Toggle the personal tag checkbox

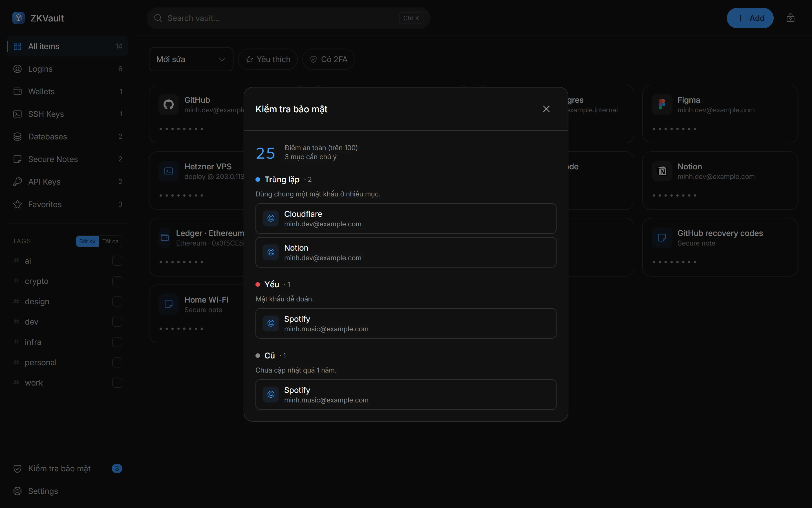pos(117,363)
